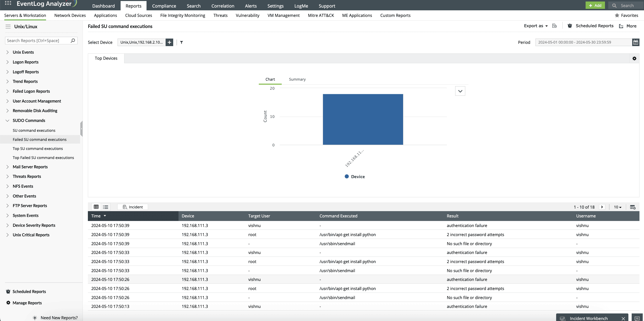The width and height of the screenshot is (644, 321).
Task: Click the apps grid icon by the EventLog logo
Action: 8,3
